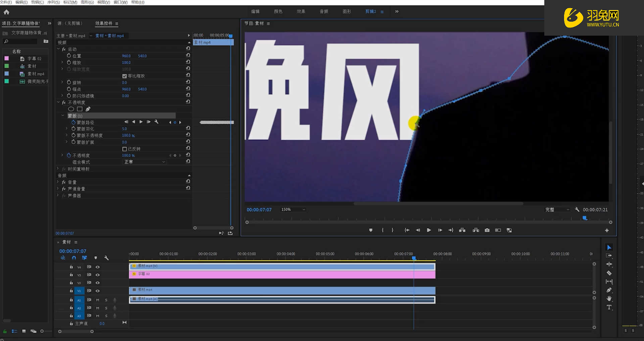
Task: Select the Razor tool
Action: pyautogui.click(x=609, y=273)
